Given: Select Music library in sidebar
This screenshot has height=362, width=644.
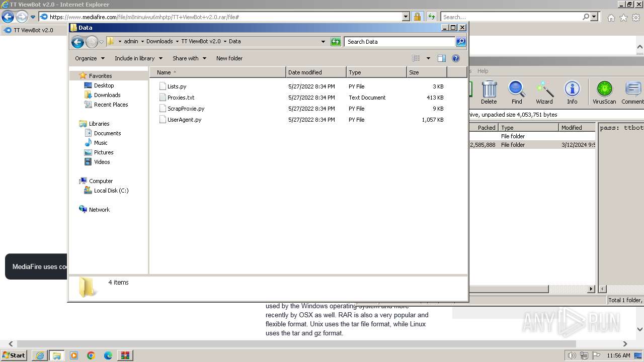Looking at the screenshot, I should pyautogui.click(x=101, y=143).
